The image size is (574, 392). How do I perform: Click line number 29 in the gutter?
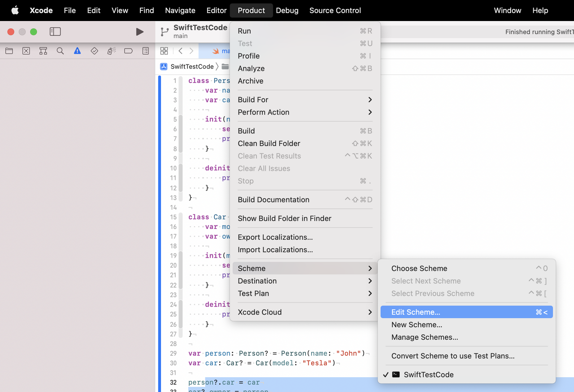(x=173, y=353)
